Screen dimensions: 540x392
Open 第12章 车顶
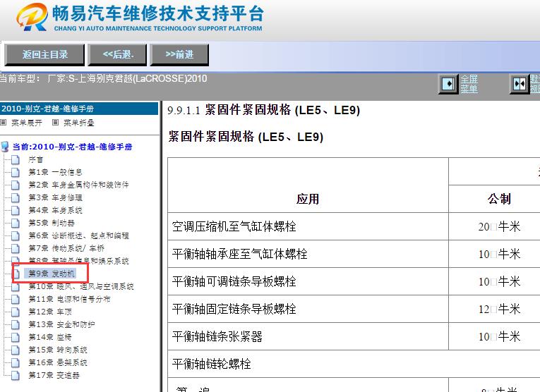[x=50, y=312]
